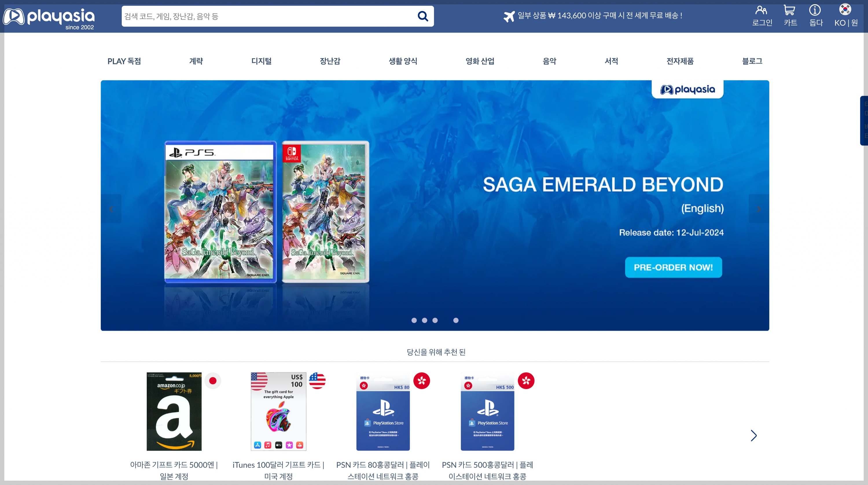Screen dimensions: 868x485
Task: Go to previous banner with left arrow
Action: (x=111, y=209)
